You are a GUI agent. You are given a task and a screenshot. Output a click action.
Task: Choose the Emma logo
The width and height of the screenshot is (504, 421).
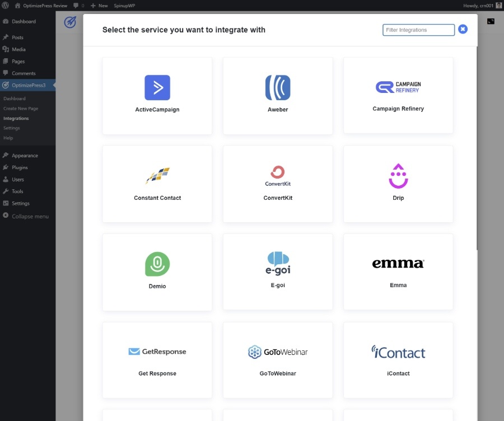pos(398,263)
